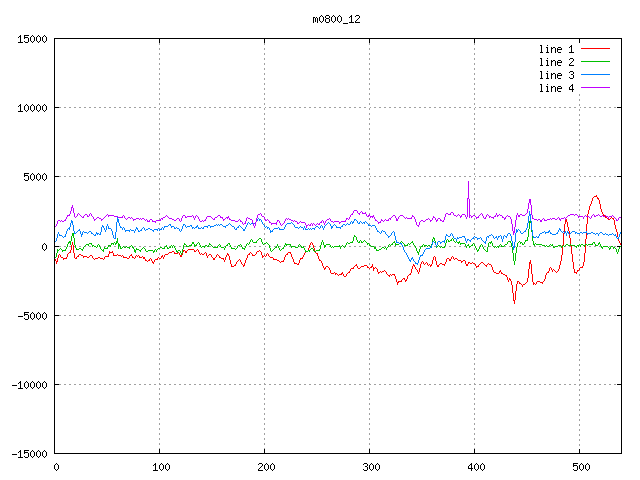
Task: Click the 5000 y-axis tick label
Action: pos(35,177)
